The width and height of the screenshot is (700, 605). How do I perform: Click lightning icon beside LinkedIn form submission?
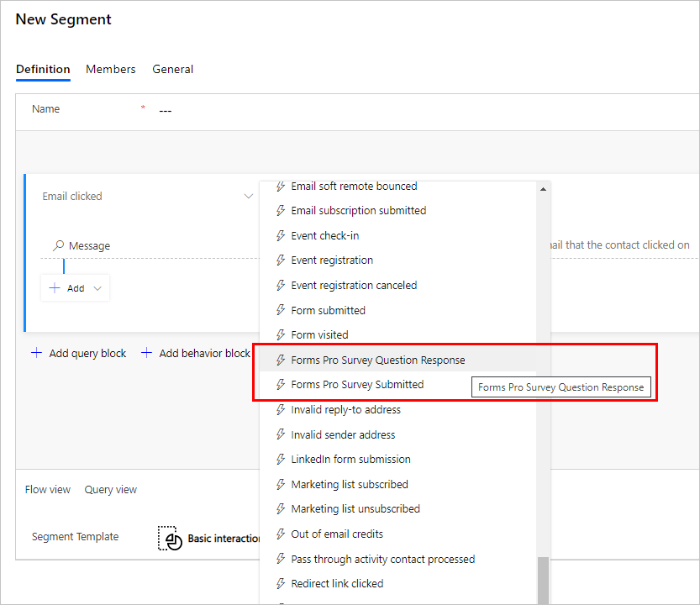coord(281,459)
